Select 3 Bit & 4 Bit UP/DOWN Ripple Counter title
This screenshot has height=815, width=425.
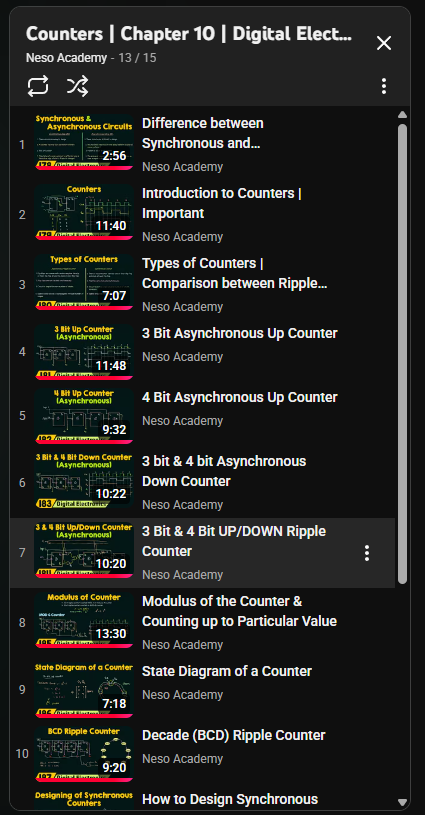(234, 541)
